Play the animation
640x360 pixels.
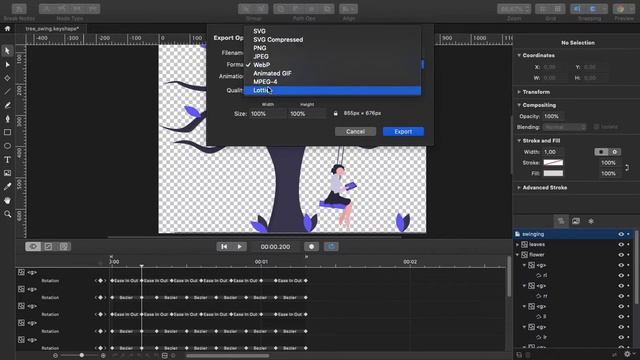click(x=240, y=247)
